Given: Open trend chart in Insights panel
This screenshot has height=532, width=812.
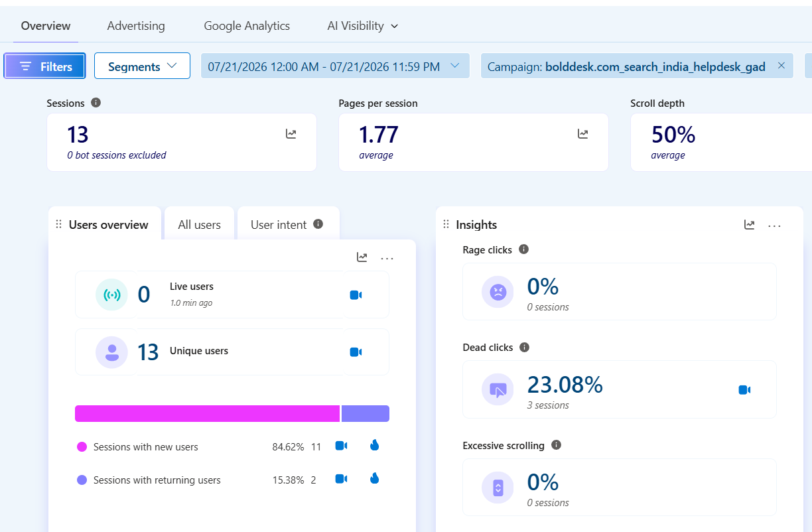Looking at the screenshot, I should [x=750, y=225].
